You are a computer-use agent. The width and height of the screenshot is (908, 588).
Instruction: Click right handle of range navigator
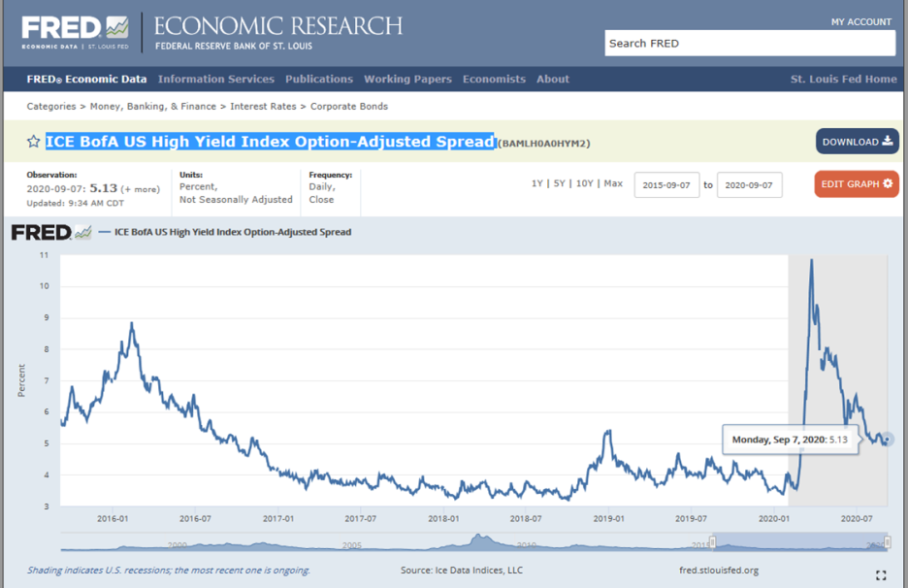click(x=888, y=542)
